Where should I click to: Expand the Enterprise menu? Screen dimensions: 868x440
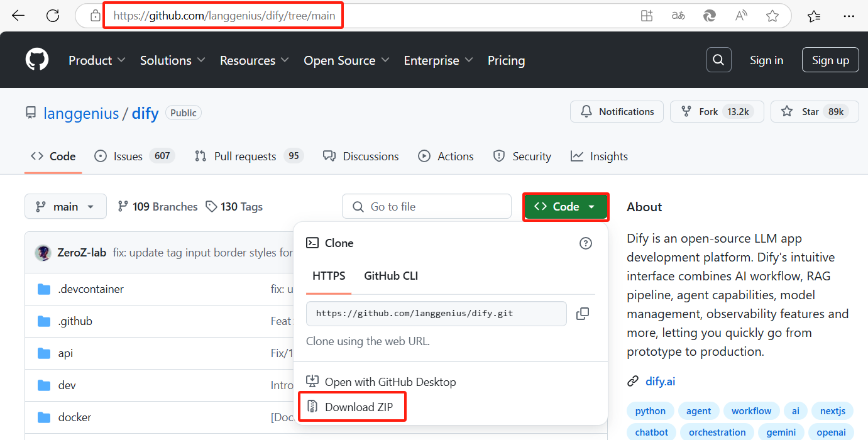(x=439, y=60)
